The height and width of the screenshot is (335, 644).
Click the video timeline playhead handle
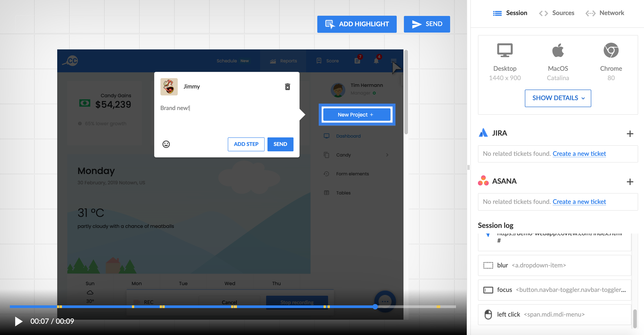pyautogui.click(x=375, y=307)
